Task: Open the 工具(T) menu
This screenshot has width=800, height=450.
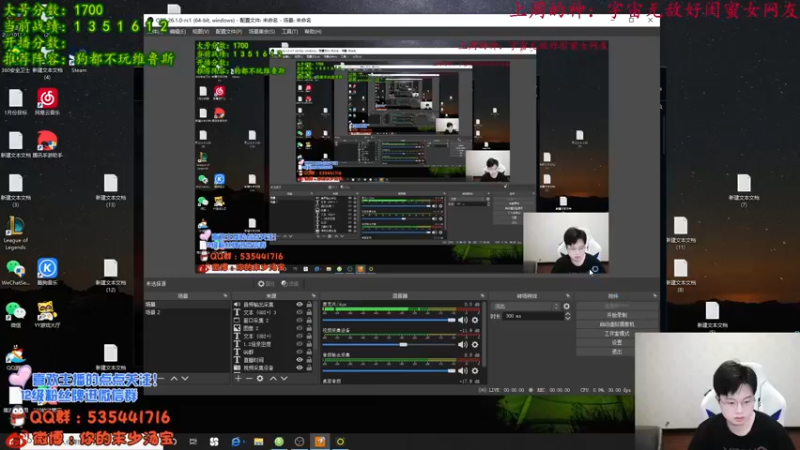Action: 289,32
